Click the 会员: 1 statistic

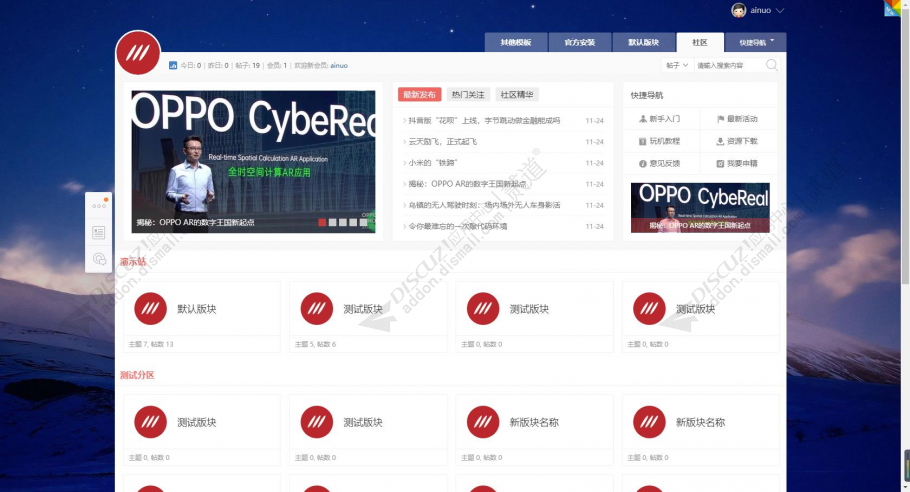[x=277, y=66]
